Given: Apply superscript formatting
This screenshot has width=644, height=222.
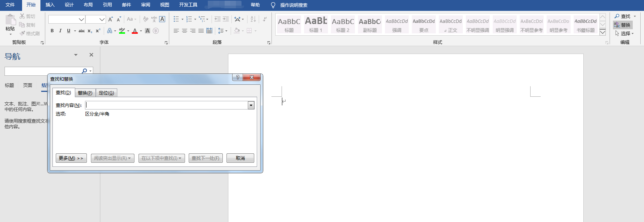Looking at the screenshot, I should click(98, 31).
